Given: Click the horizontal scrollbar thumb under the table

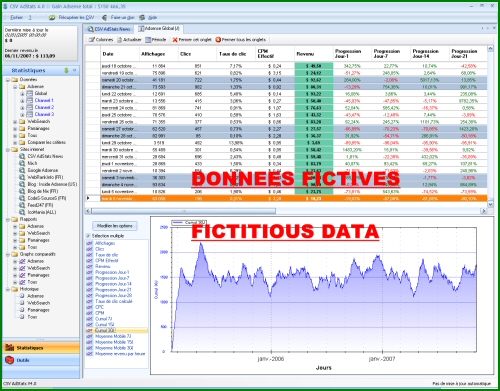Looking at the screenshot, I should (x=183, y=211).
